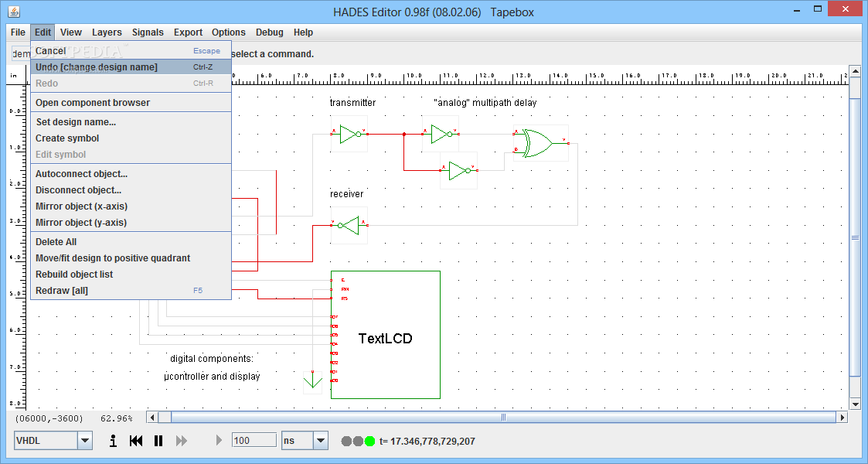Pause the running simulation
Image resolution: width=868 pixels, height=464 pixels.
coord(158,441)
